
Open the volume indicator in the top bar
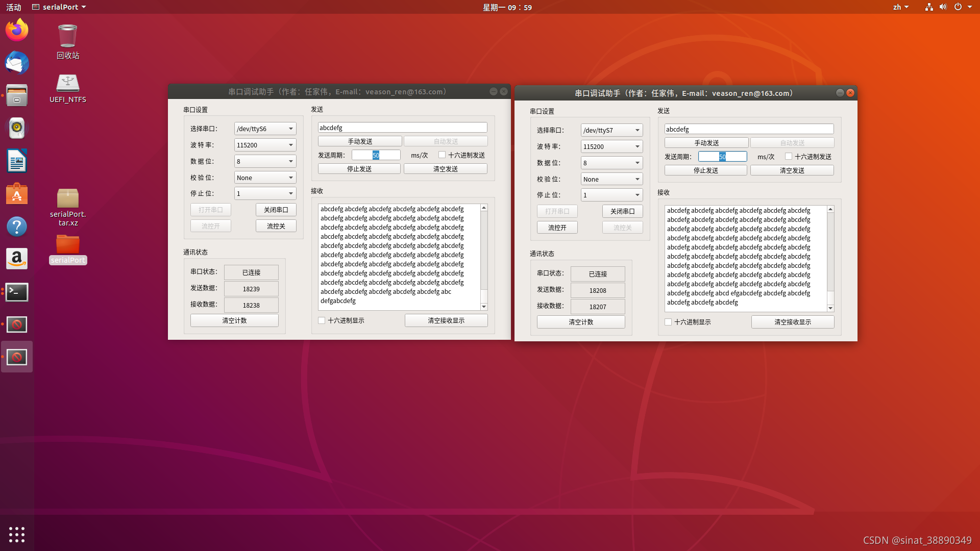943,7
